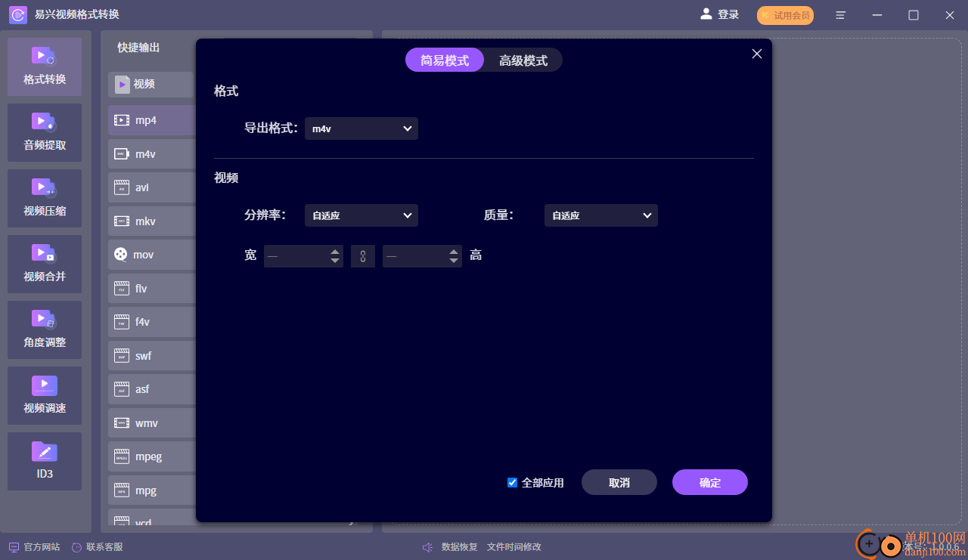Viewport: 968px width, 560px height.
Task: Select f4v format in quick output list
Action: (151, 322)
